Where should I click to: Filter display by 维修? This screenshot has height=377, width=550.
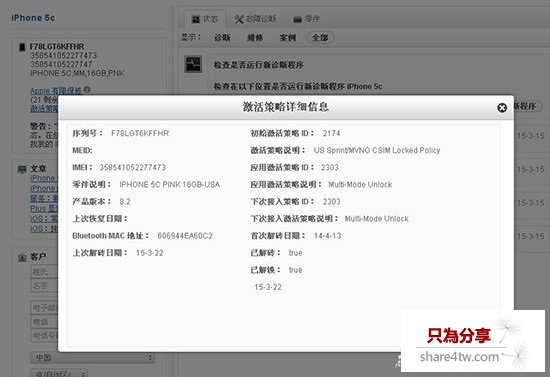click(x=255, y=38)
